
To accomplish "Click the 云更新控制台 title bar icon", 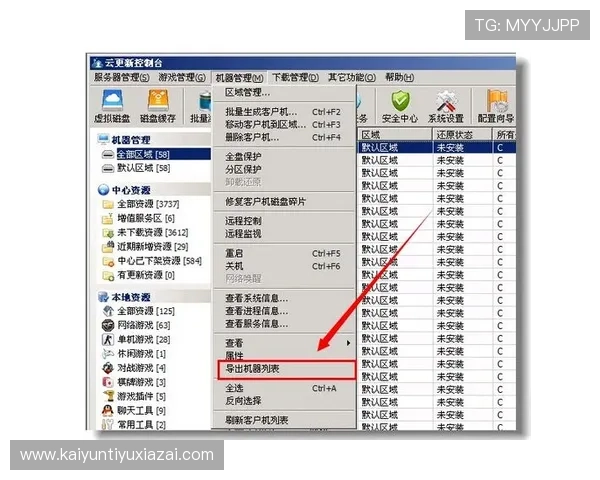I will click(x=97, y=62).
